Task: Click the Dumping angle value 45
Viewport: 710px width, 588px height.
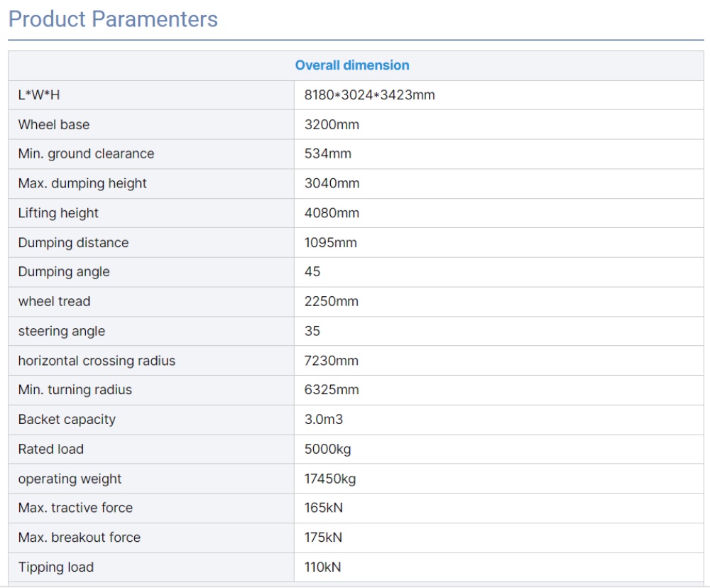Action: 312,272
